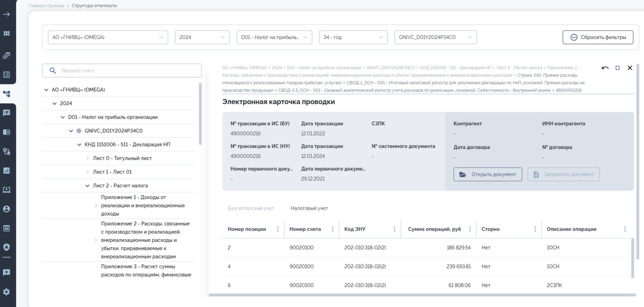Click the 2СЗПК operation description cell
Screen dimensions: 644x307
pyautogui.click(x=554, y=285)
